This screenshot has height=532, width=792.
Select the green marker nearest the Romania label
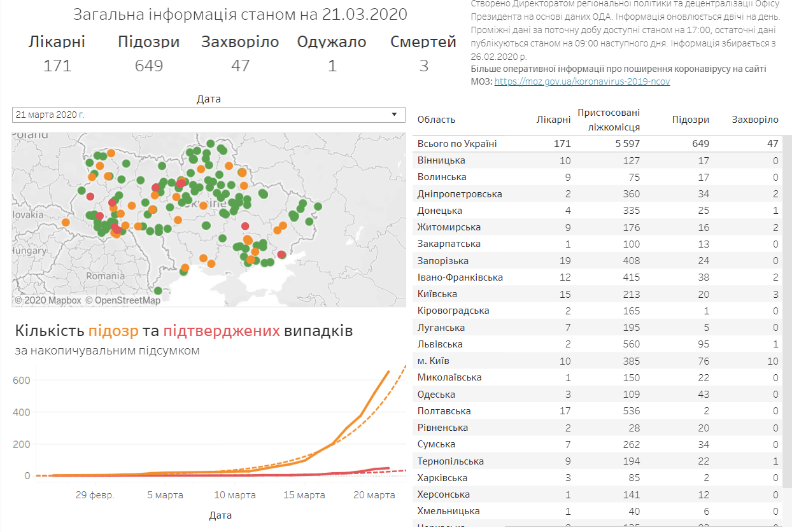[158, 291]
